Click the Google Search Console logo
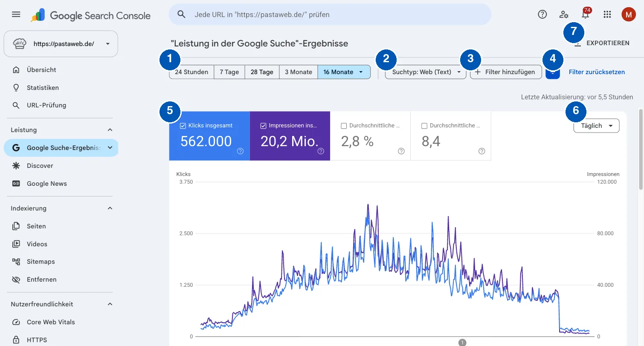 click(x=91, y=15)
